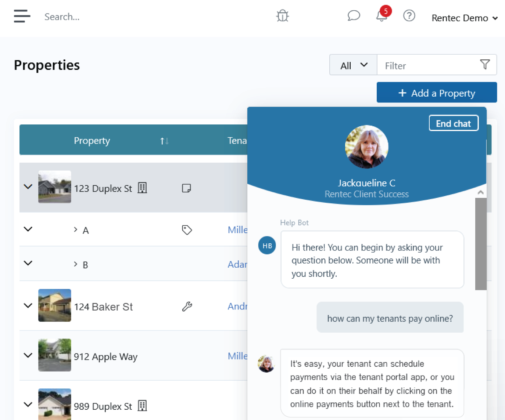Screen dimensions: 505x420
Task: Click the notification bell with 5 alerts
Action: click(x=382, y=16)
